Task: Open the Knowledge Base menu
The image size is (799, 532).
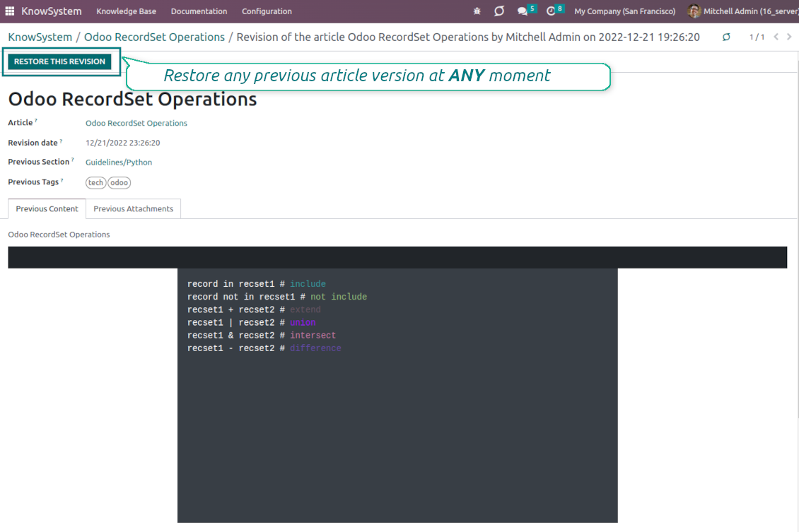Action: [x=126, y=11]
